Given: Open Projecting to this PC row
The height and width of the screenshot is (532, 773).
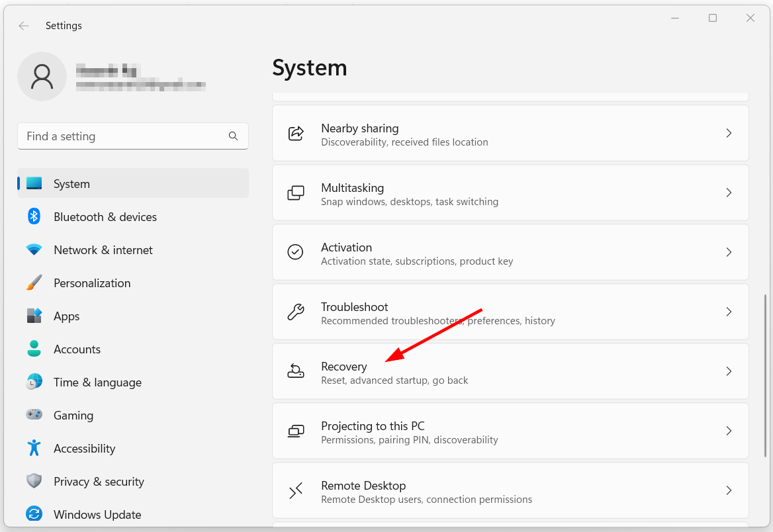Looking at the screenshot, I should [510, 431].
